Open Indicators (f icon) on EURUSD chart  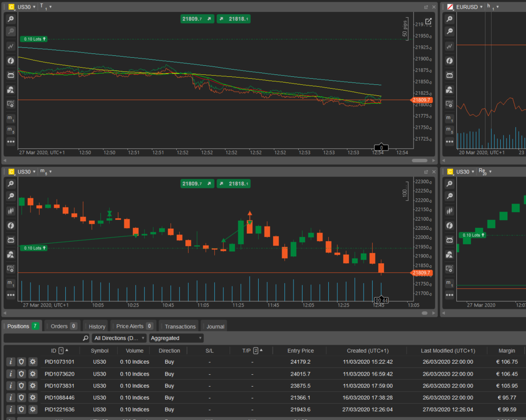449,61
